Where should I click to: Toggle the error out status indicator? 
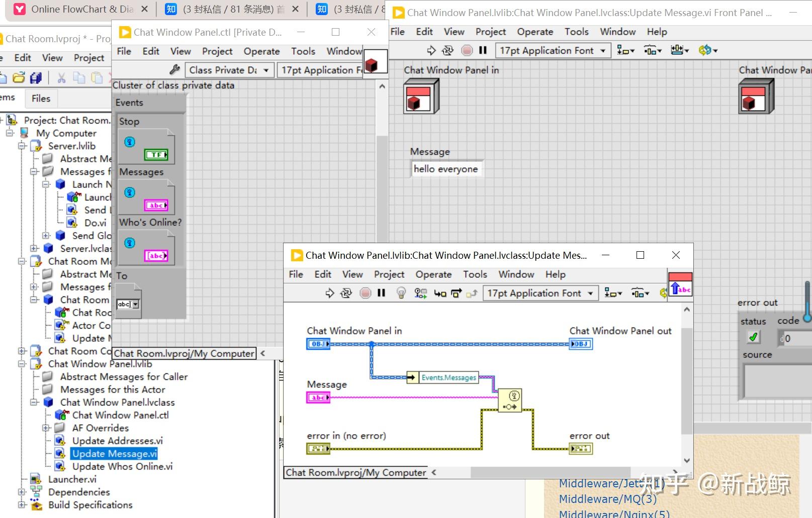coord(753,337)
